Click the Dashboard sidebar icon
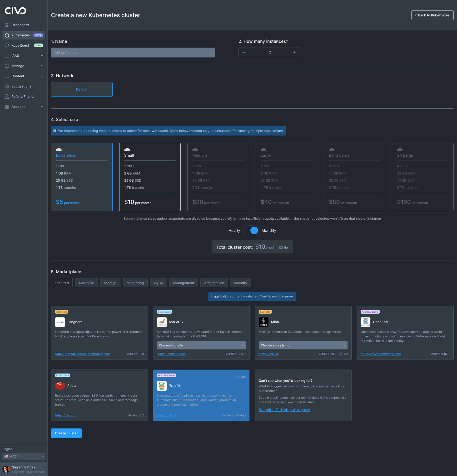Screen dimensions: 457x476 pos(7,25)
